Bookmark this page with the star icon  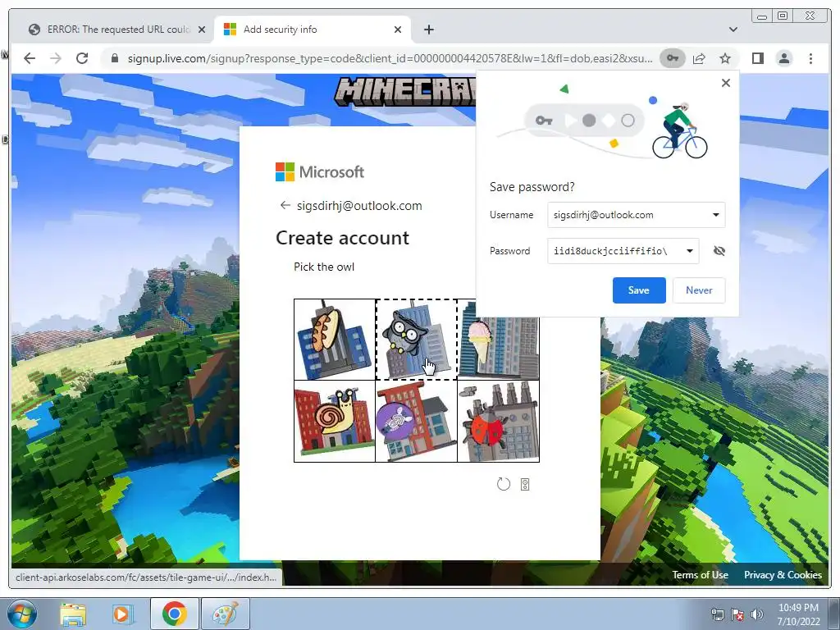(725, 58)
